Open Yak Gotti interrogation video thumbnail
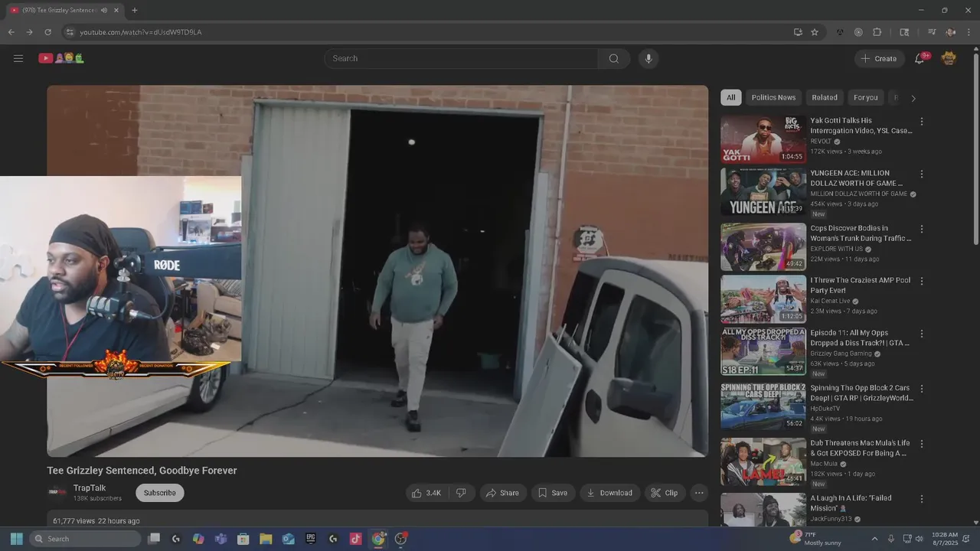 pyautogui.click(x=763, y=139)
